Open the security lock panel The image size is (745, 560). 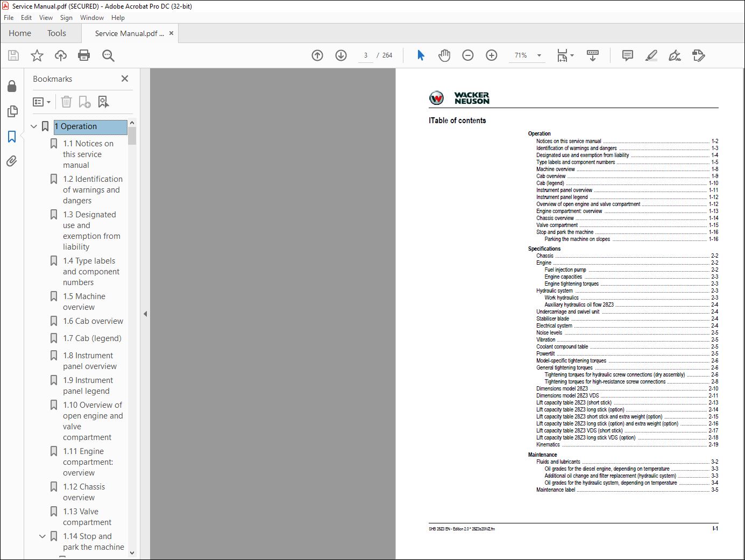[12, 87]
